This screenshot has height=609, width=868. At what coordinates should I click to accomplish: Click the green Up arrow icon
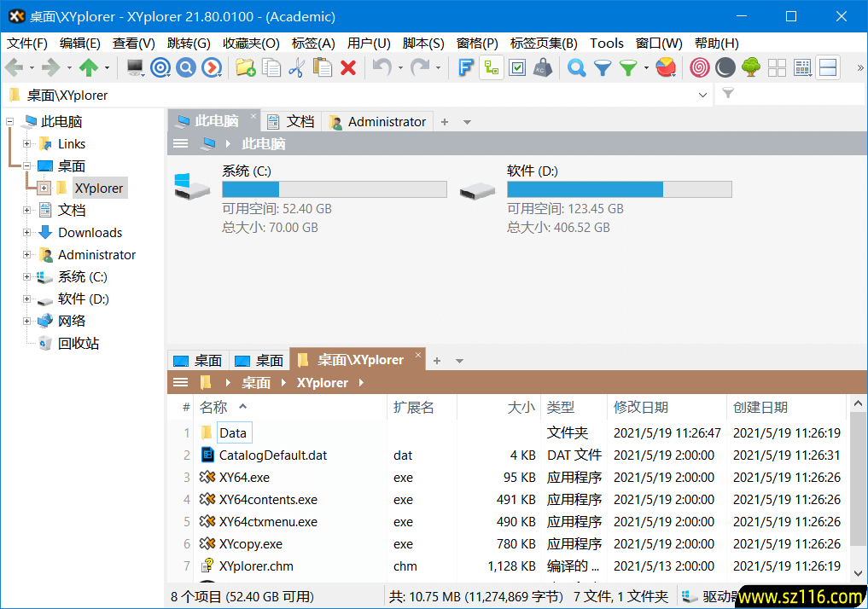[x=89, y=68]
